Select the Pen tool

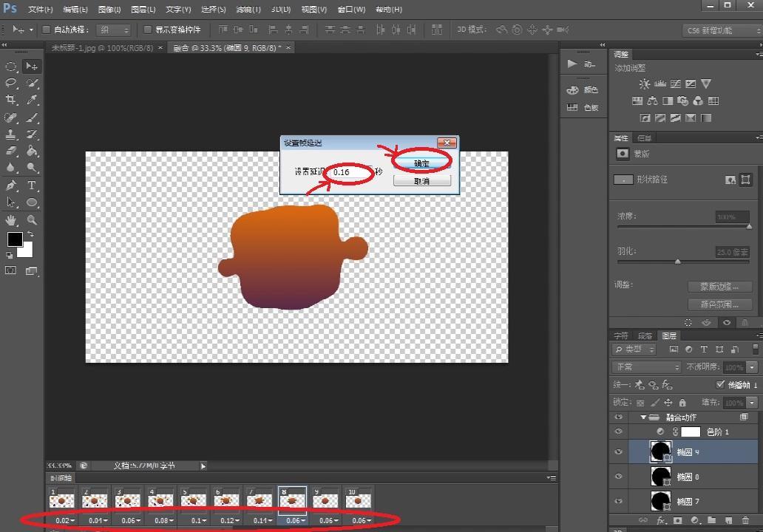pyautogui.click(x=11, y=185)
